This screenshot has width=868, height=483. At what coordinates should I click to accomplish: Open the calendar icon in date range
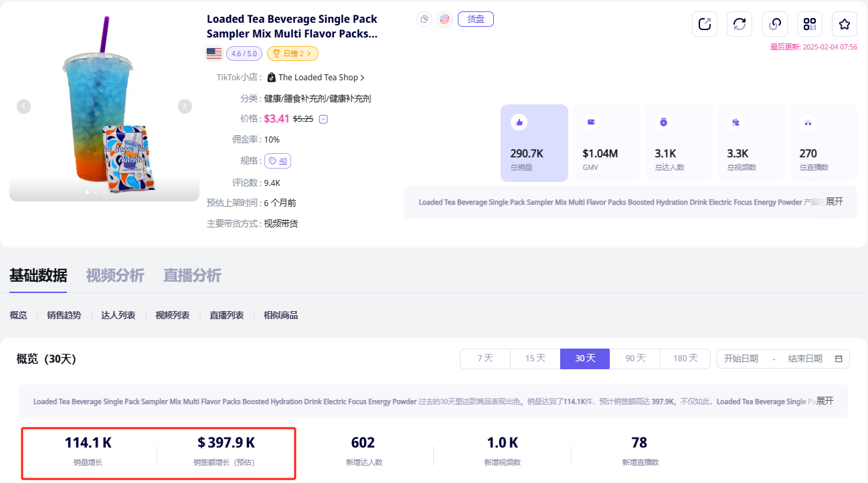[839, 359]
